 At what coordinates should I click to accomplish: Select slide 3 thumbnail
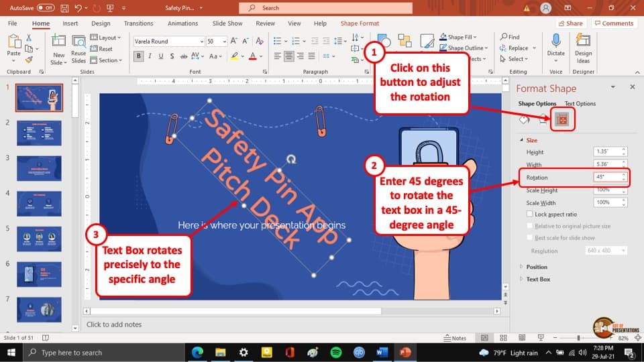pos(39,168)
